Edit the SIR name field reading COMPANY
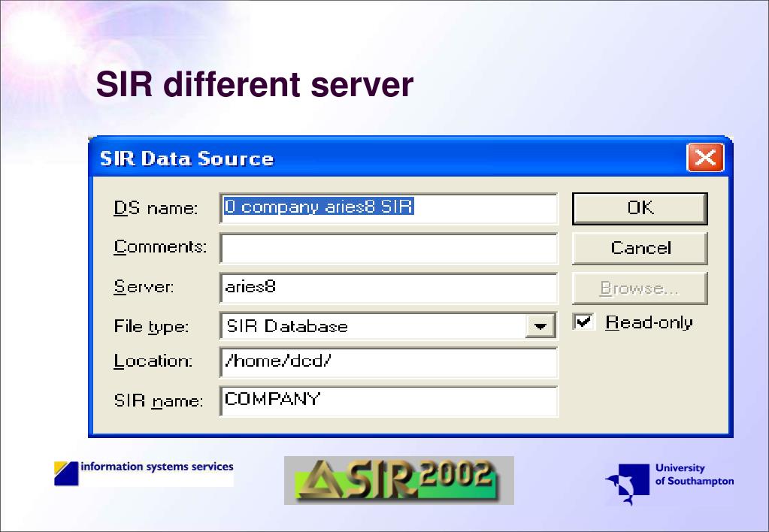The image size is (769, 532). (x=389, y=401)
